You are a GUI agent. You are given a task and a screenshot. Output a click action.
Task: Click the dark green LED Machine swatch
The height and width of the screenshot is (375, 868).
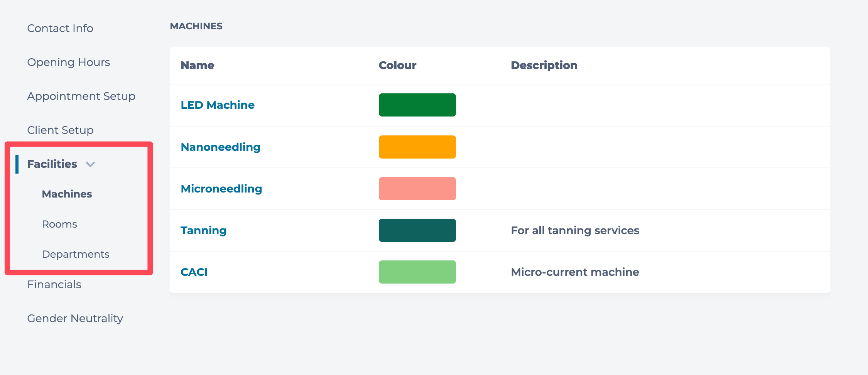(417, 105)
